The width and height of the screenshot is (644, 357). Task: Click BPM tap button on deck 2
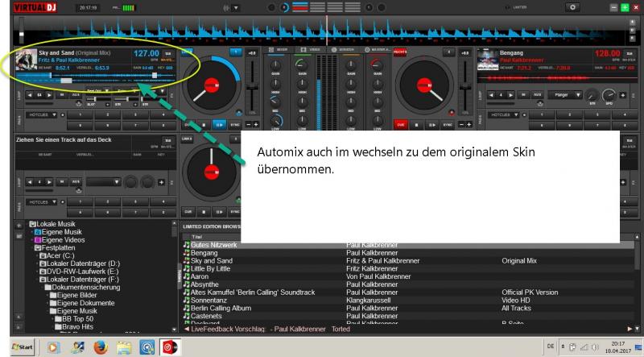point(630,53)
